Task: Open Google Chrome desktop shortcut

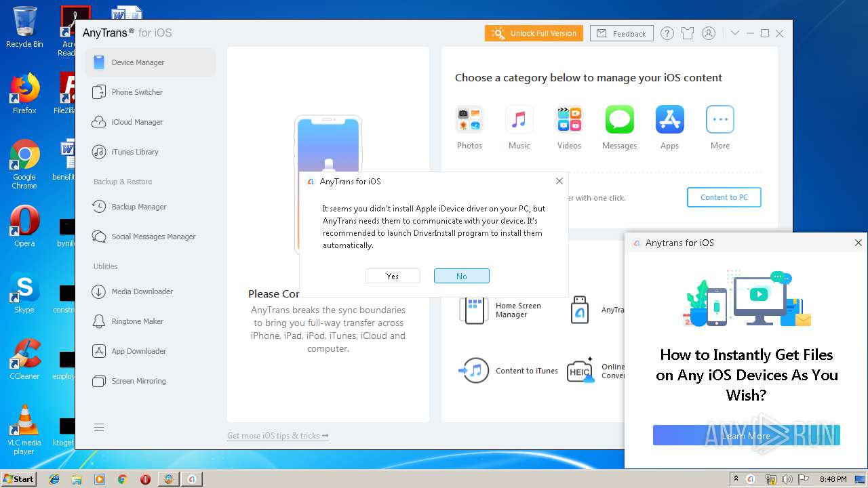Action: coord(24,164)
